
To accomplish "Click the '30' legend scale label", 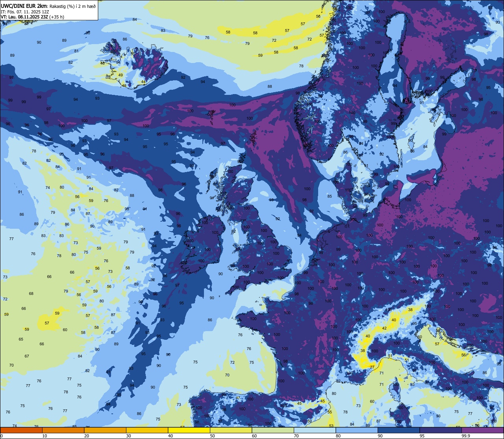I will [128, 436].
